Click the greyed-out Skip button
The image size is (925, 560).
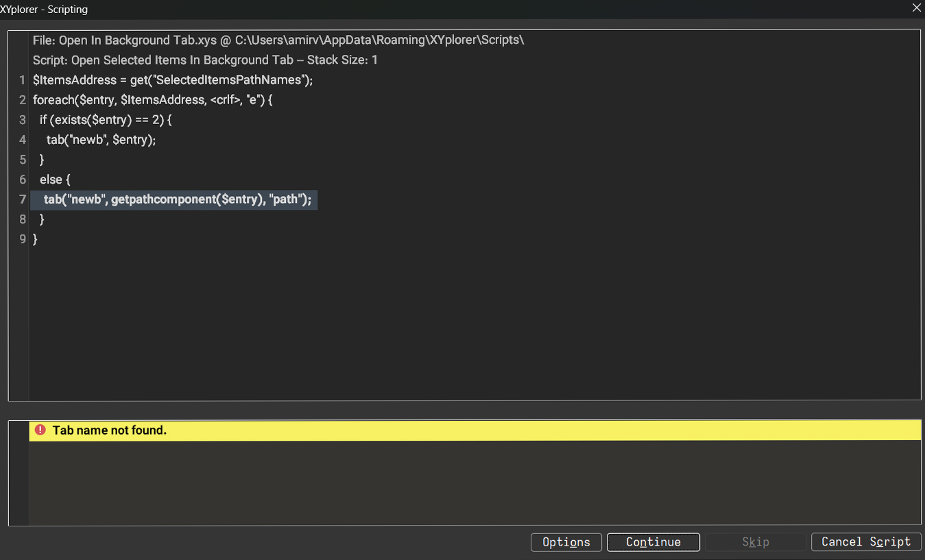755,542
